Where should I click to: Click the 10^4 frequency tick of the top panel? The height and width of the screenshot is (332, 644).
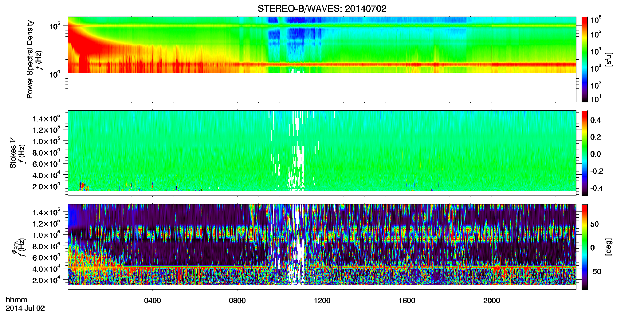point(55,74)
